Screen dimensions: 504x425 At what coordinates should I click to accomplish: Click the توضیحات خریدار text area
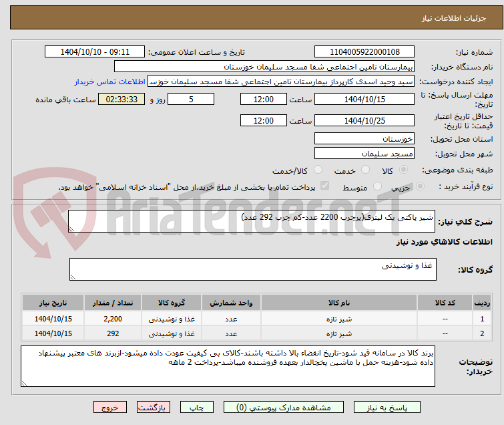[228, 366]
